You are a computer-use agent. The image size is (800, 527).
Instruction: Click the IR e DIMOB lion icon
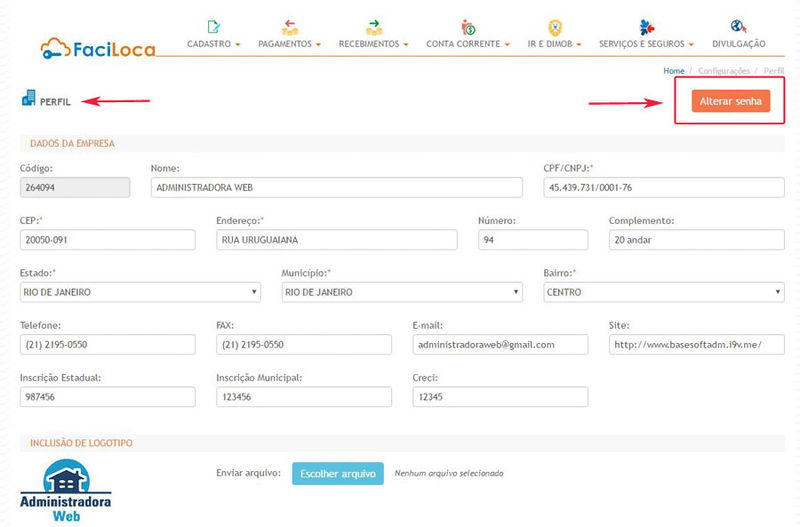click(554, 27)
